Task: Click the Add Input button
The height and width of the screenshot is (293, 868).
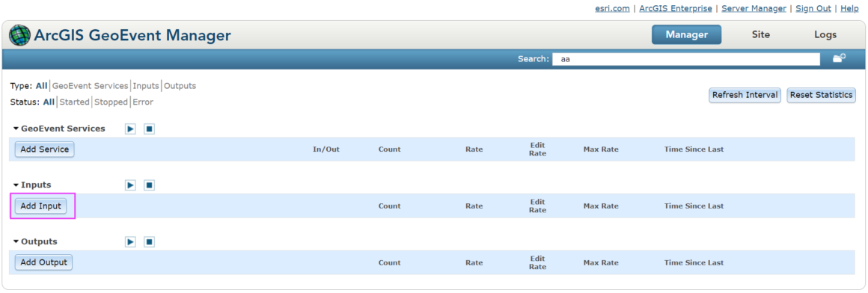Action: tap(40, 206)
